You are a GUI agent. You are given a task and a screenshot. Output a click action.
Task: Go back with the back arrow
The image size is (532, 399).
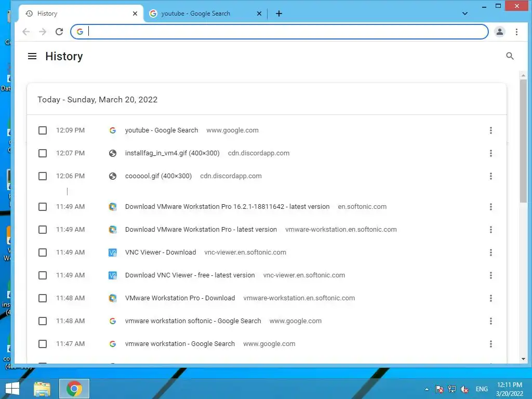pyautogui.click(x=26, y=32)
